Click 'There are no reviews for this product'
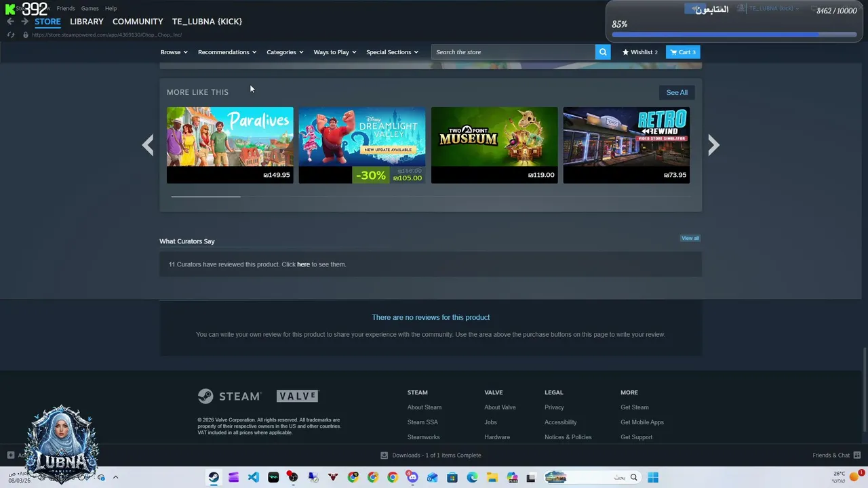The width and height of the screenshot is (868, 488). (431, 317)
